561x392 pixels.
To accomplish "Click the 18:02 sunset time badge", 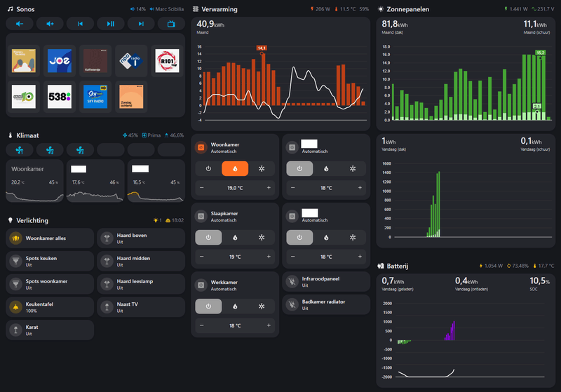I will [x=175, y=221].
